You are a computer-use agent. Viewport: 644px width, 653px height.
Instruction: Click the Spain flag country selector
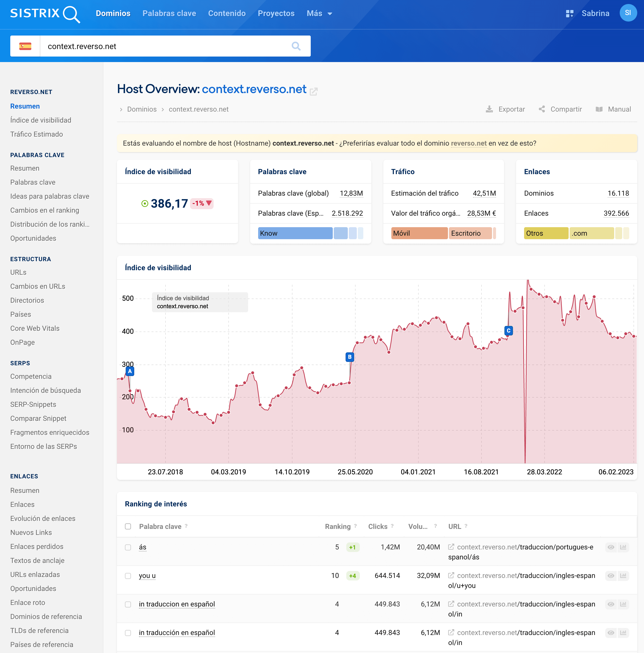25,46
